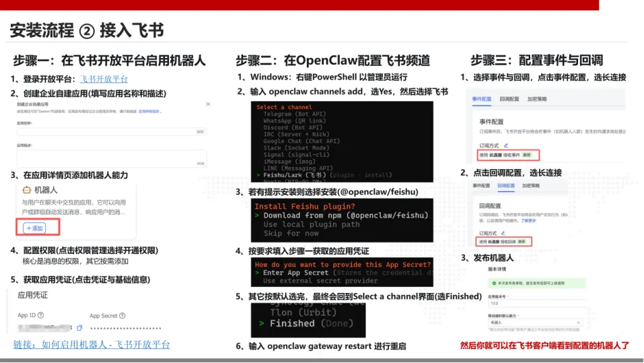Select "Google Chat (Chat API)" channel line
This screenshot has width=644, height=363.
(301, 141)
